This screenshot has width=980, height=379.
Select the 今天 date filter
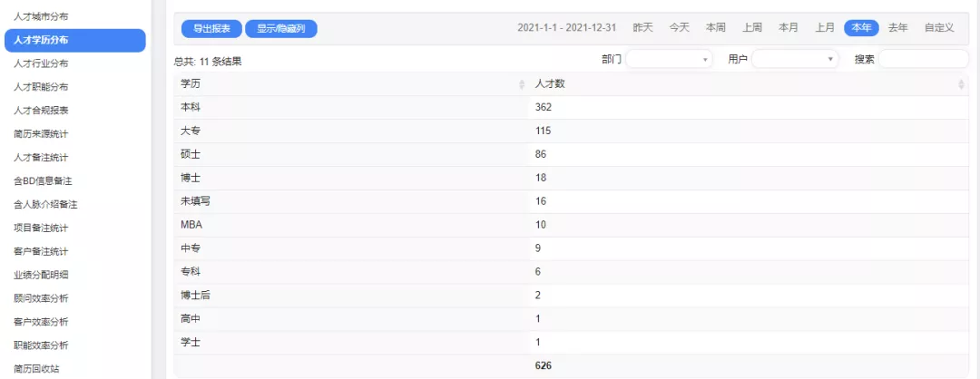[x=680, y=28]
